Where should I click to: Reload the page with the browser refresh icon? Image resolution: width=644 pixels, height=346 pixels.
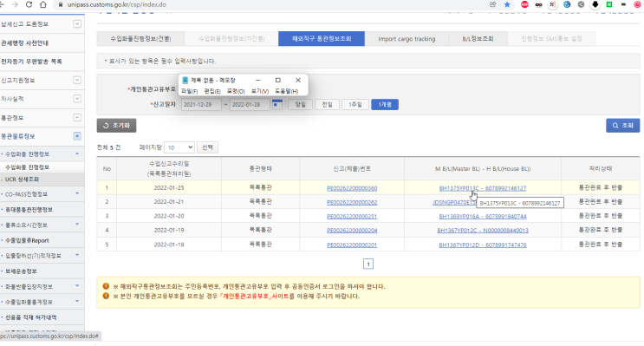click(29, 4)
